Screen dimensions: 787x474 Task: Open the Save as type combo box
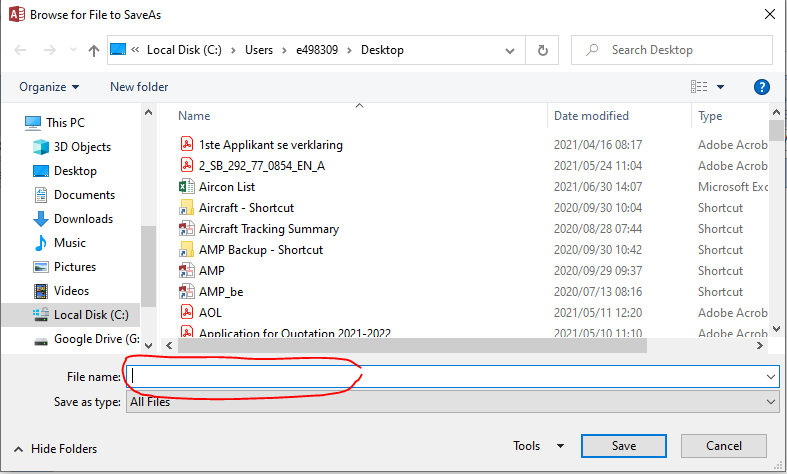point(453,402)
